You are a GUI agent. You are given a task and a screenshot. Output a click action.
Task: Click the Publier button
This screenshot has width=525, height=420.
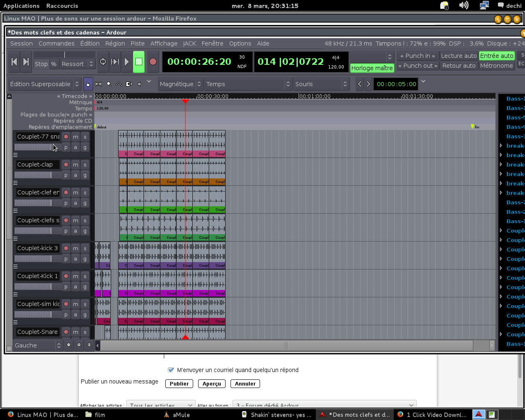point(179,384)
